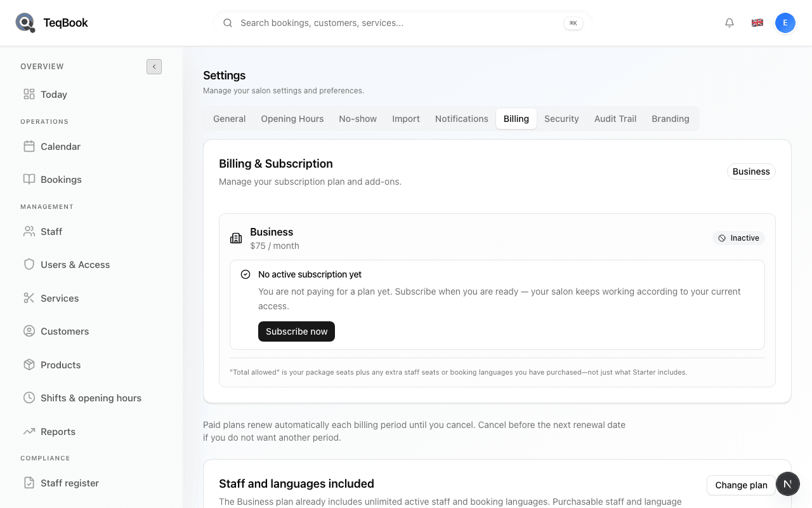Screen dimensions: 812x508
Task: Go to Today in sidebar
Action: [91, 95]
